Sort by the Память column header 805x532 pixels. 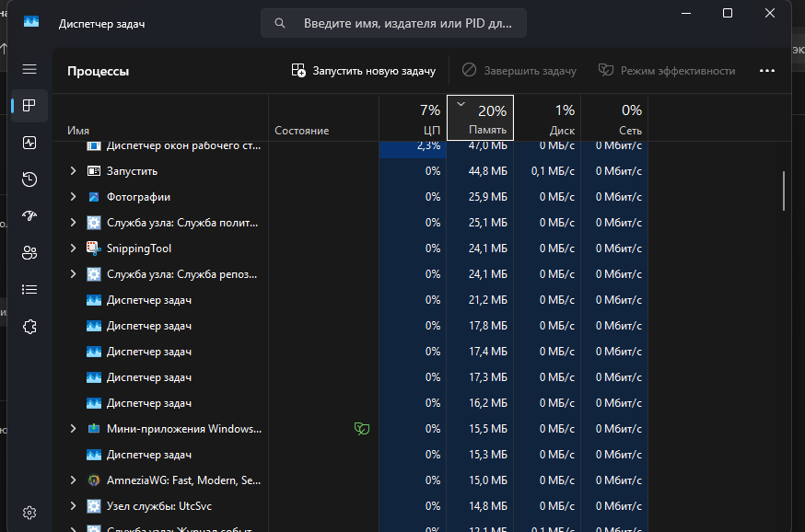(480, 118)
